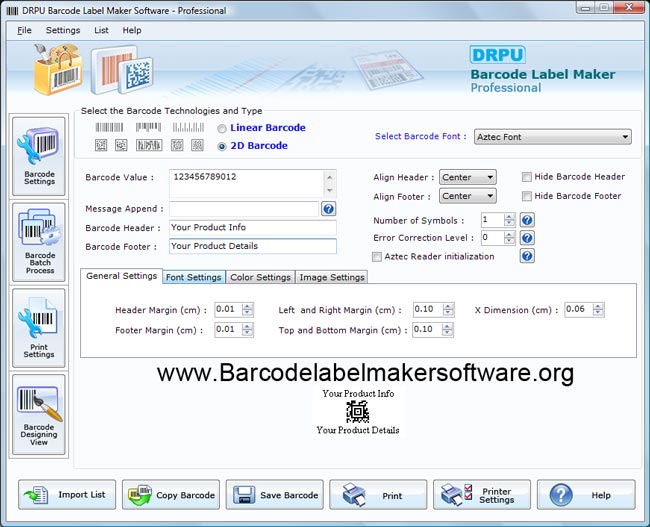Click the Header Margin value field
This screenshot has width=650, height=527.
228,309
